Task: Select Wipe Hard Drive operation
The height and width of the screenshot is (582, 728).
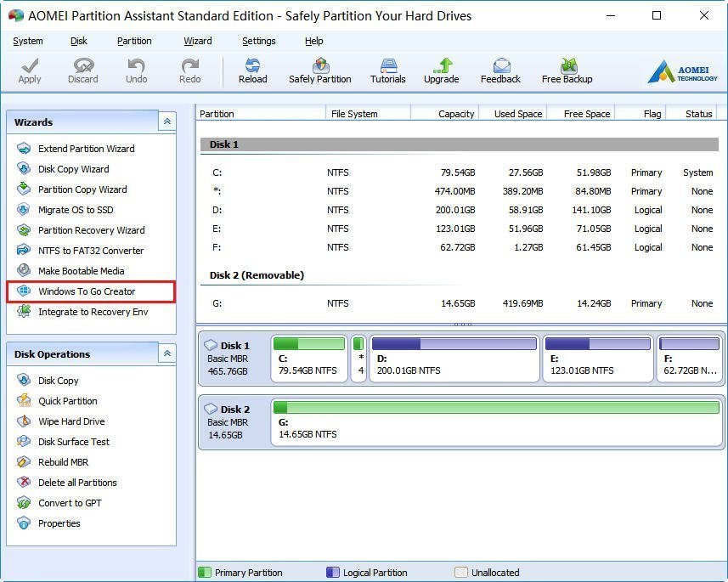Action: (x=71, y=421)
